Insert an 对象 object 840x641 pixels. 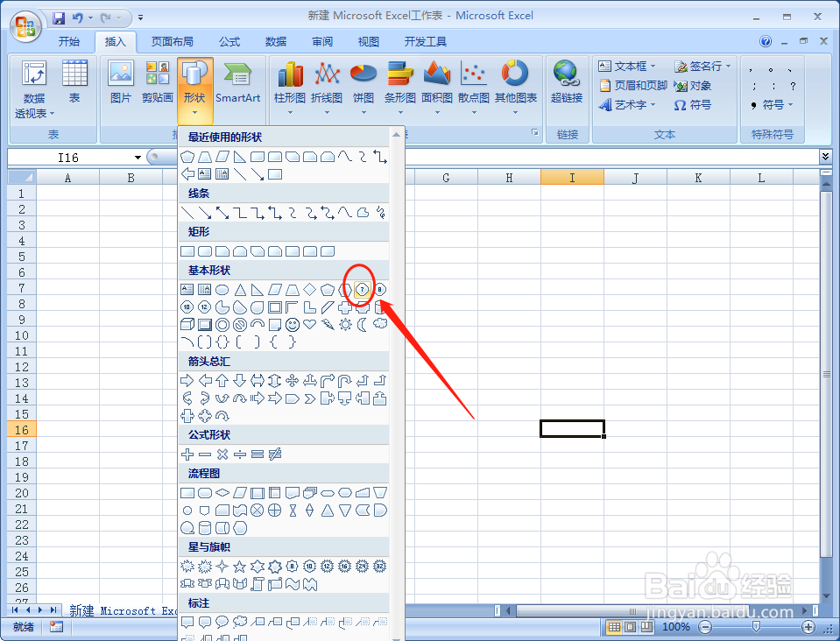tap(693, 85)
